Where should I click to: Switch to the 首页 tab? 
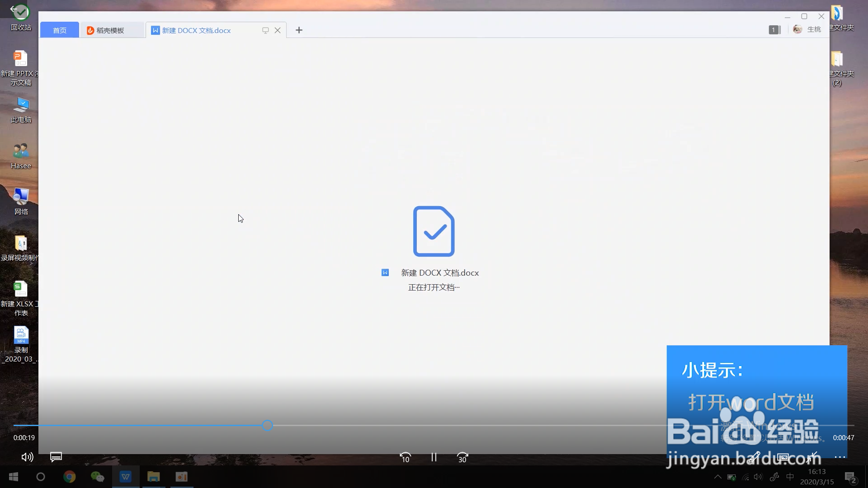tap(59, 30)
